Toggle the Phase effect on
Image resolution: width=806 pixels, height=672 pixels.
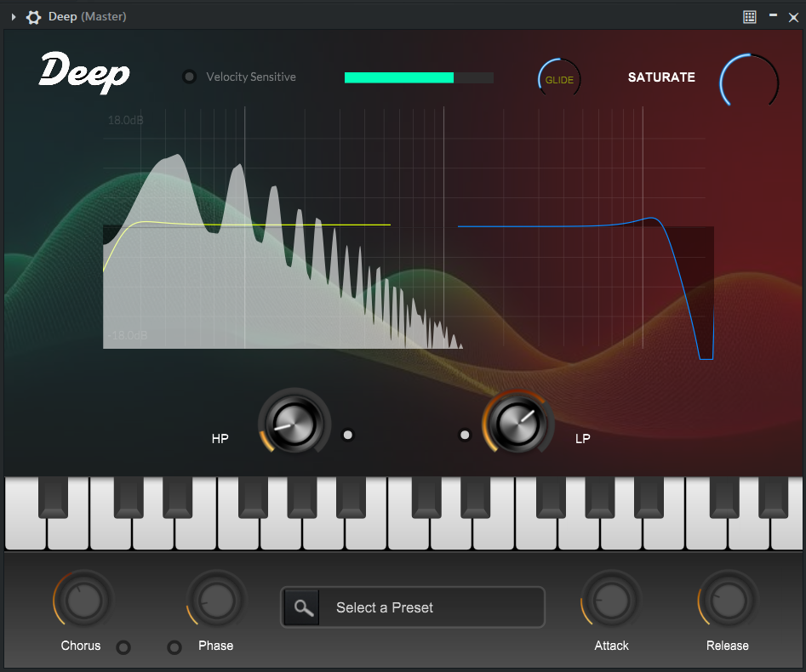click(x=174, y=647)
